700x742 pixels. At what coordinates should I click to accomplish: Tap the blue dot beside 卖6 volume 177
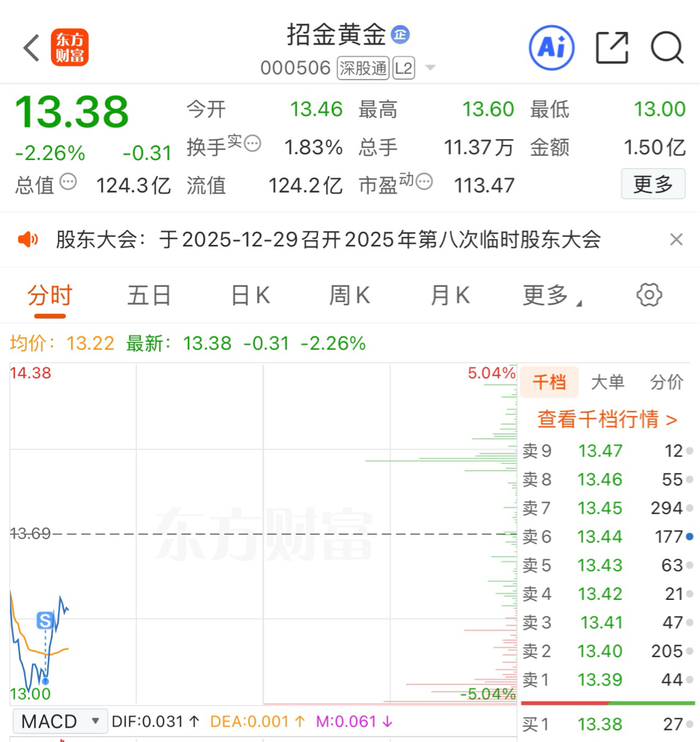pyautogui.click(x=690, y=537)
